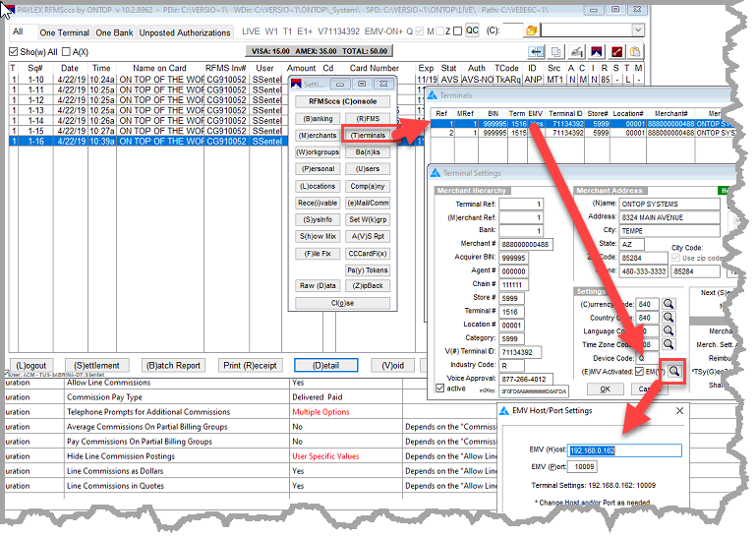The height and width of the screenshot is (538, 756).
Task: Click the (R)FMS settings button
Action: 368,119
